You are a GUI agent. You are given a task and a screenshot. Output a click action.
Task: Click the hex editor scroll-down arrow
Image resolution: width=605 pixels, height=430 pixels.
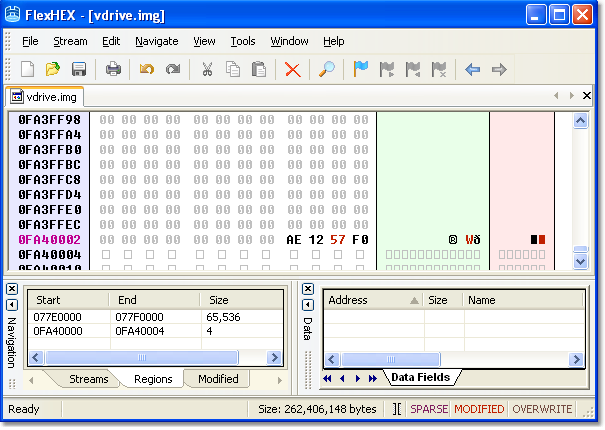[x=581, y=261]
